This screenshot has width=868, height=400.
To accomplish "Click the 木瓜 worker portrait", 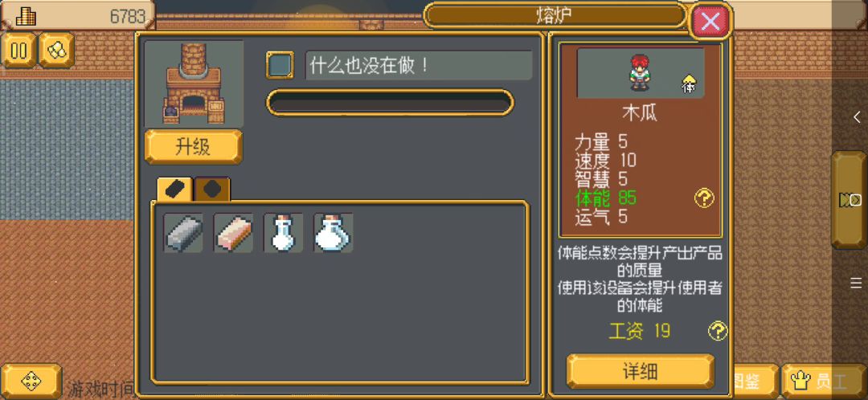I will pos(641,73).
